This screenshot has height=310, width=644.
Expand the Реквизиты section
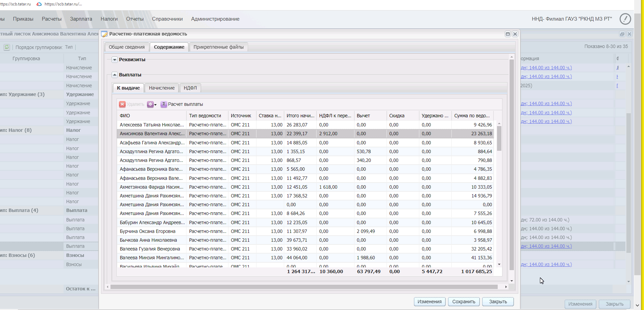point(115,60)
